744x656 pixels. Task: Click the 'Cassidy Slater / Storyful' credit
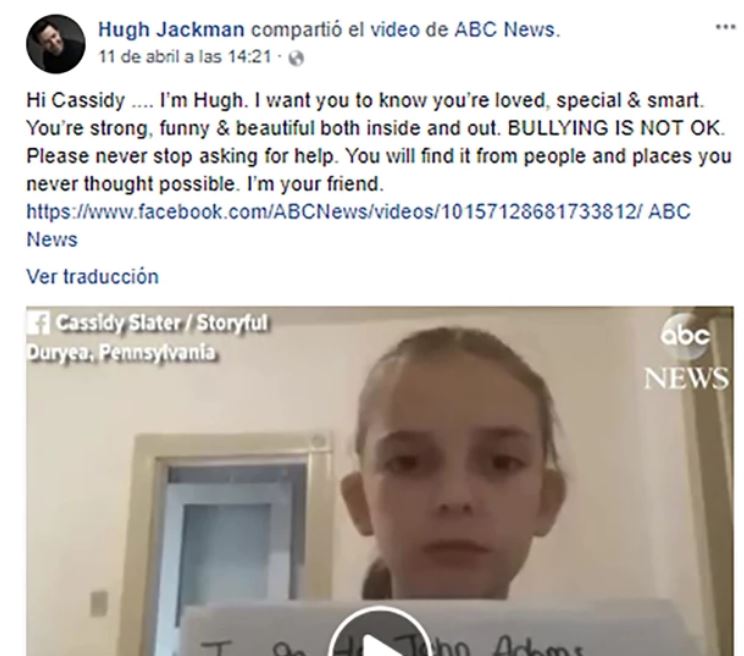pyautogui.click(x=161, y=323)
